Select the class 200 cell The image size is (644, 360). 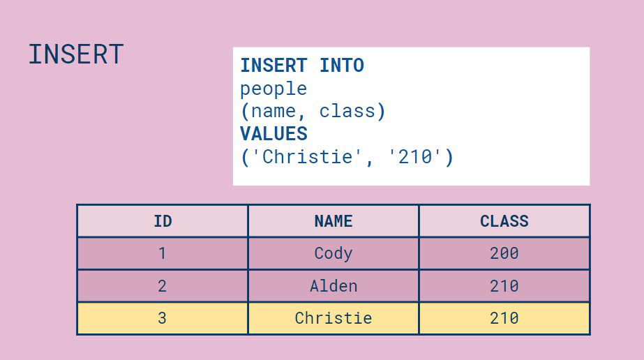click(x=504, y=253)
